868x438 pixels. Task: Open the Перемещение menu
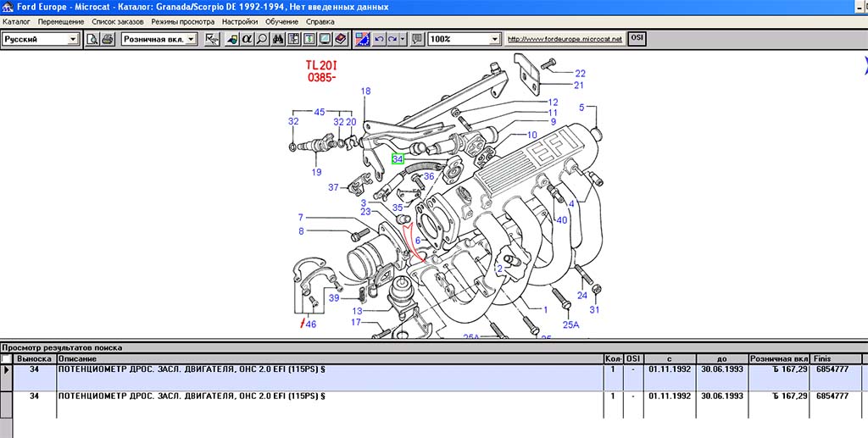[61, 22]
